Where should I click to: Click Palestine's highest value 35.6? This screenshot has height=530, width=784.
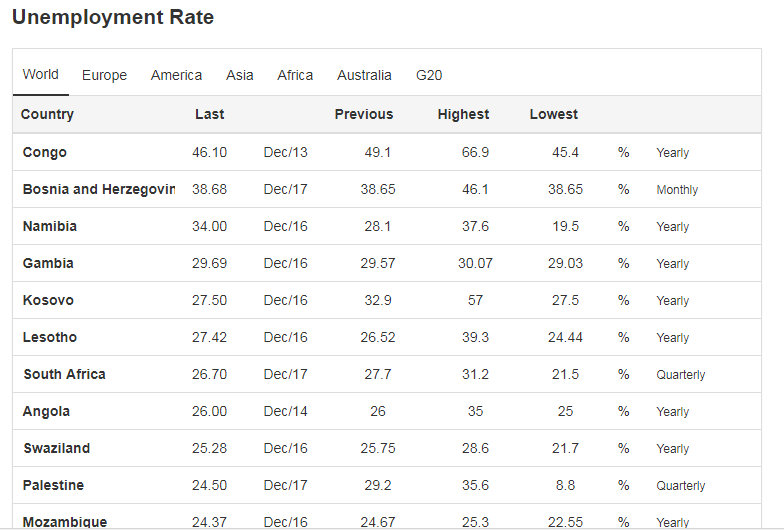475,486
